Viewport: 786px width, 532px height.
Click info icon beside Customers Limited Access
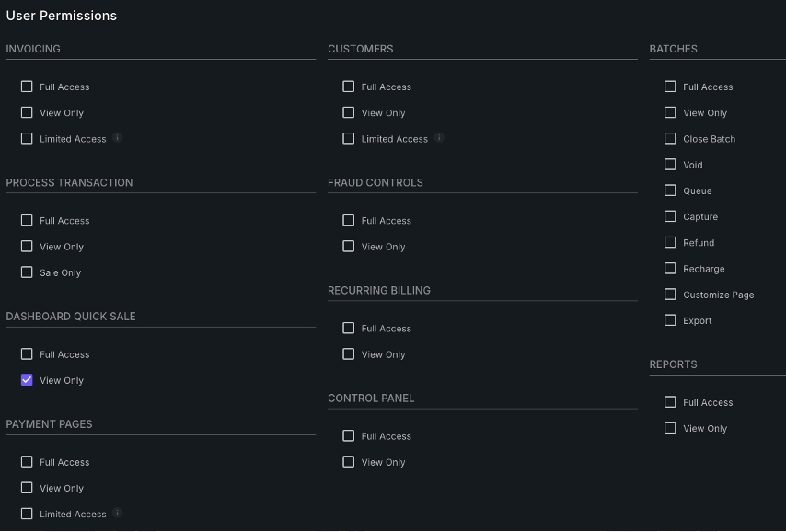(x=439, y=138)
